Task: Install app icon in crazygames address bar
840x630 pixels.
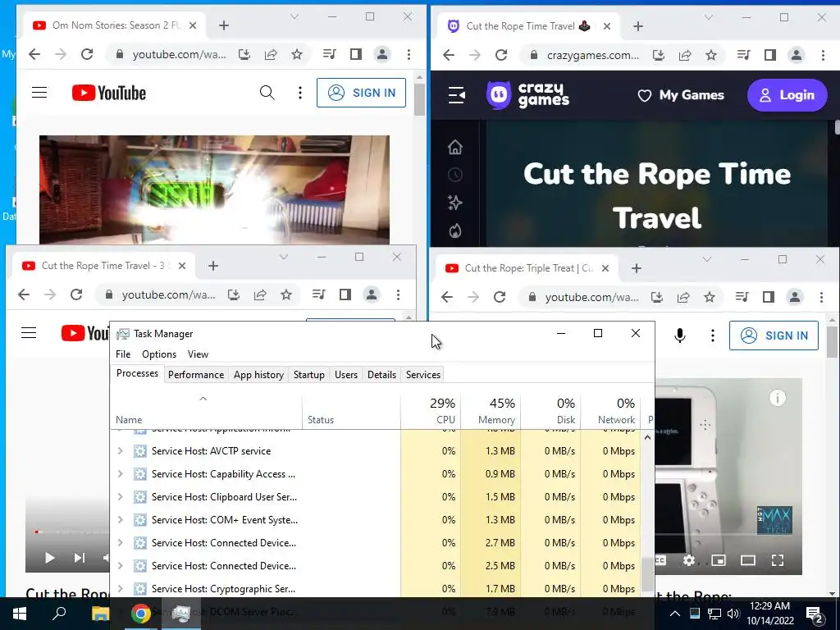Action: click(x=659, y=55)
